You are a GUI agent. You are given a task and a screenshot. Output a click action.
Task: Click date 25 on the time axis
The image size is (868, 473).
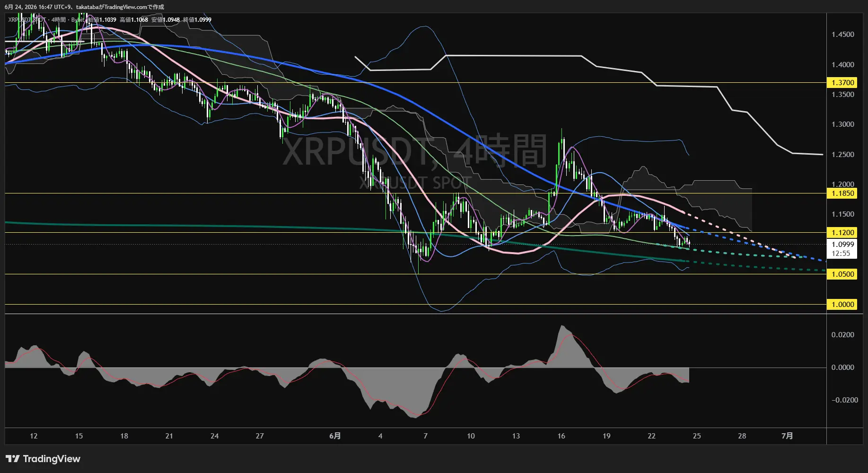coord(697,436)
